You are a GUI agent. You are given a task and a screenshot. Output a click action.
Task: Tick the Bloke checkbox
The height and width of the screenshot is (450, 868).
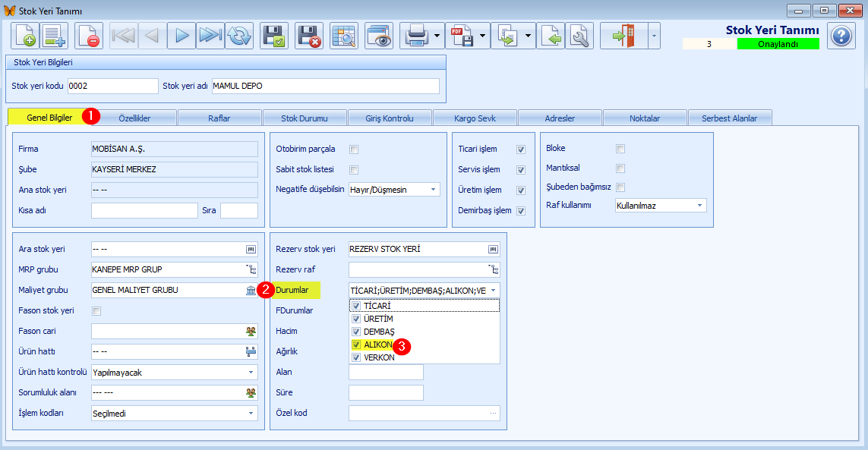pos(620,148)
